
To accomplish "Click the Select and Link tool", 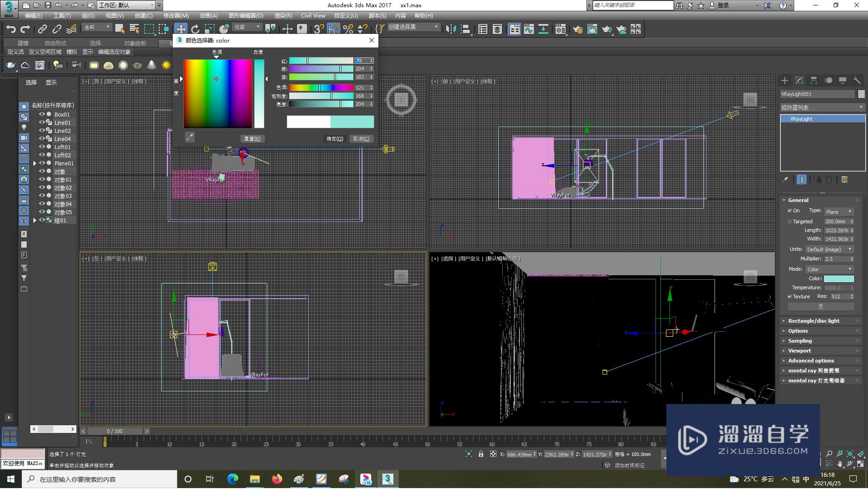I will tap(42, 29).
